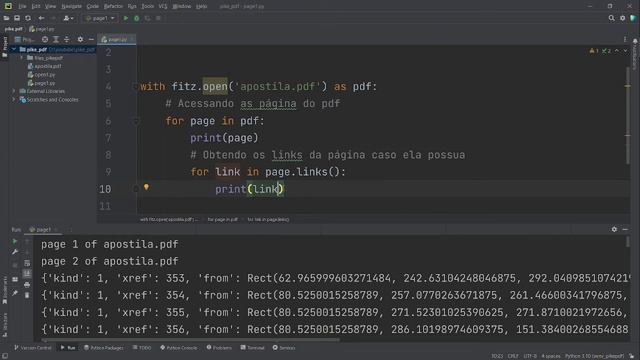Open the user account dropdown in toolbar
The height and width of the screenshot is (360, 640).
pyautogui.click(x=68, y=18)
